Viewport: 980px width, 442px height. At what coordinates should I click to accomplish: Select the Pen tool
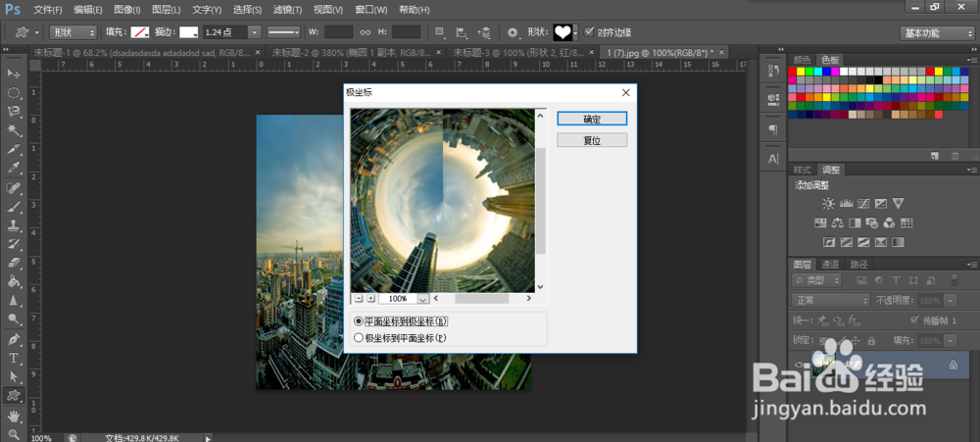coord(13,339)
